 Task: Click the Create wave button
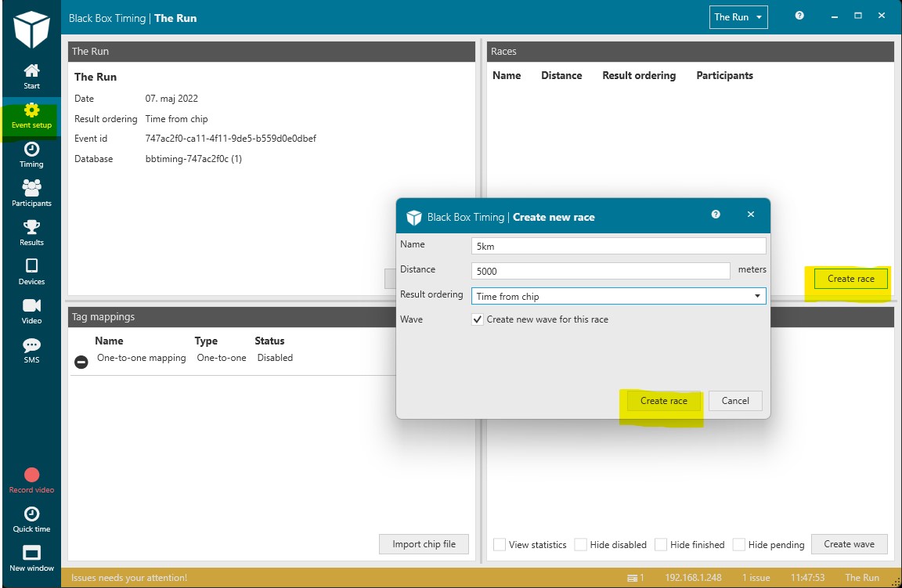tap(849, 544)
